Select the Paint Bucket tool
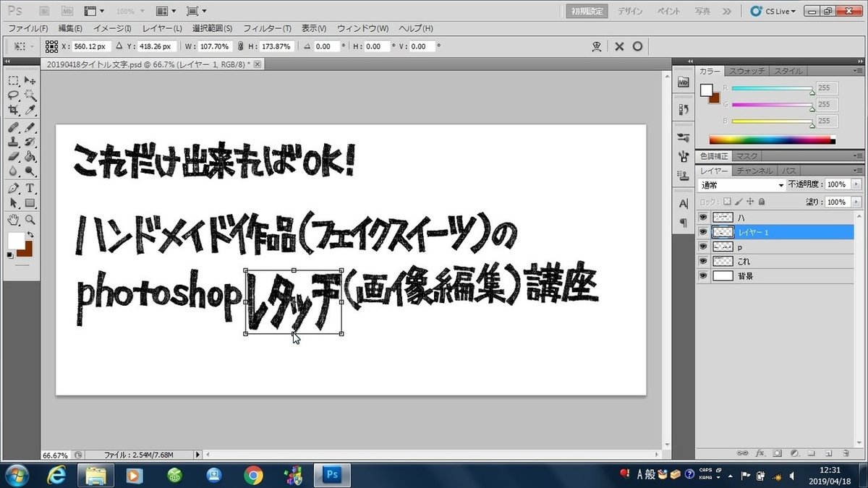868x488 pixels. pyautogui.click(x=30, y=156)
